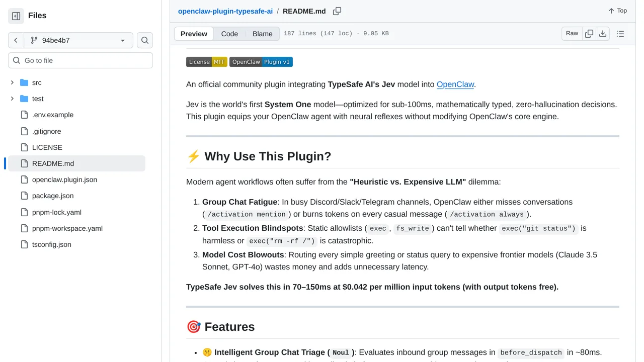
Task: Open tsconfig.json file
Action: pos(52,244)
